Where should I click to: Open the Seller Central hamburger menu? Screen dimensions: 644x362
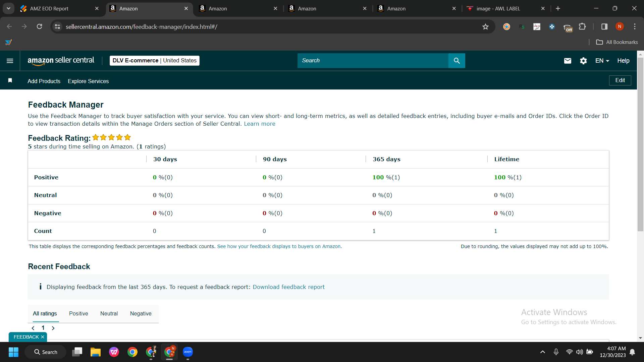[10, 61]
